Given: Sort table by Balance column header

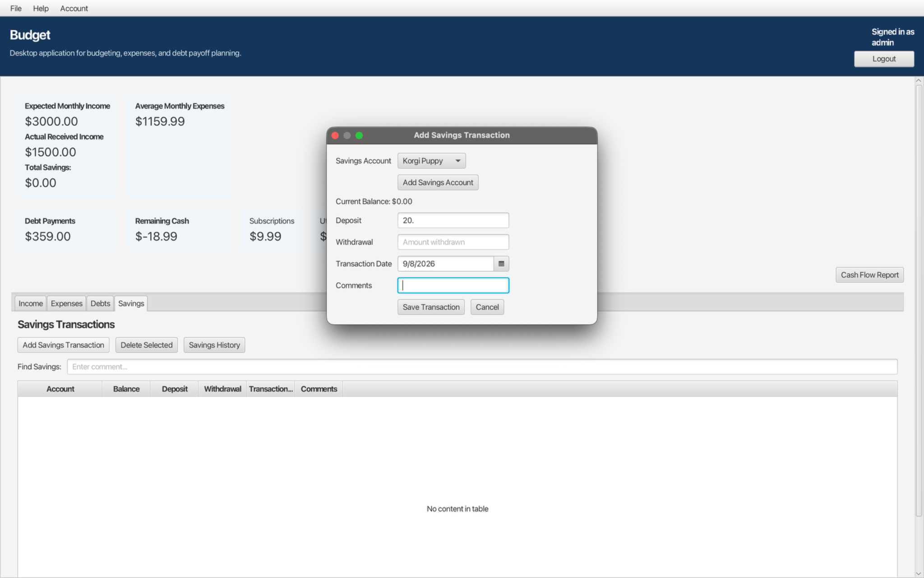Looking at the screenshot, I should click(x=126, y=389).
